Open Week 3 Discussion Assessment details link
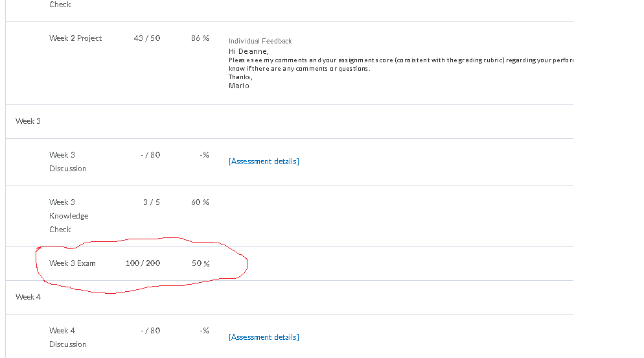 (x=264, y=161)
